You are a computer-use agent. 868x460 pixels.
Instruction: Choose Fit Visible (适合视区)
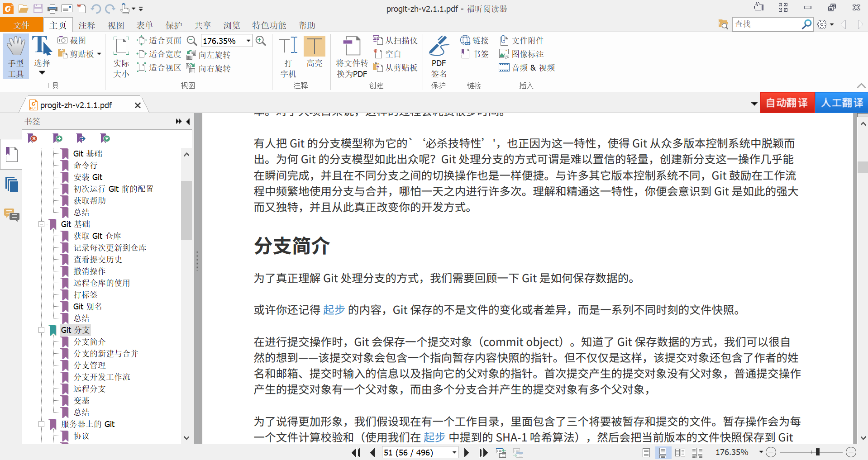tap(159, 67)
